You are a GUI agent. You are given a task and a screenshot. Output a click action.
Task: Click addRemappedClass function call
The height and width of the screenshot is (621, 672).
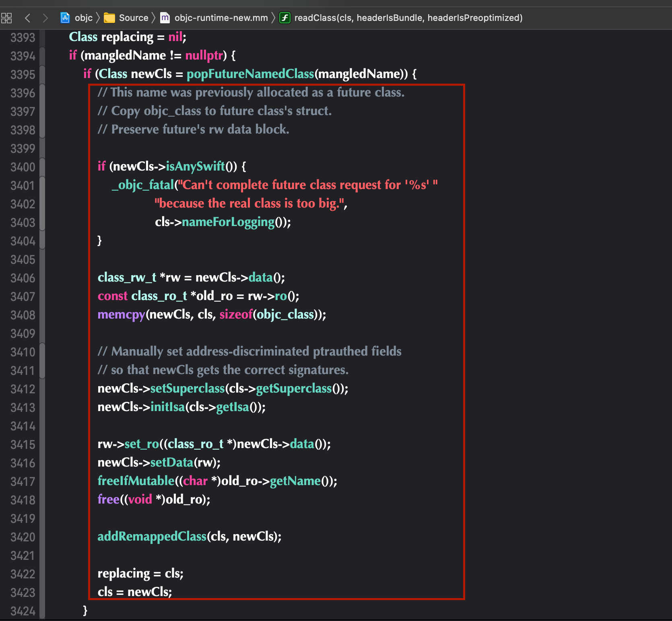point(152,536)
